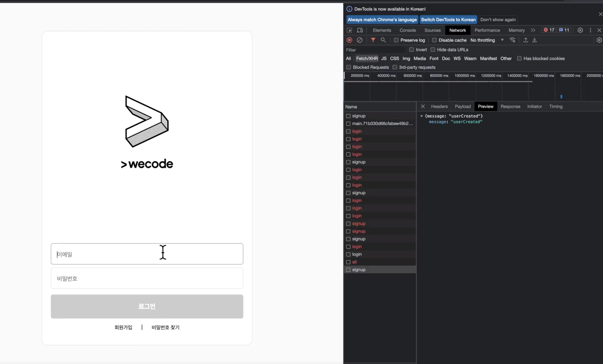Select the Img type filter

coord(406,59)
